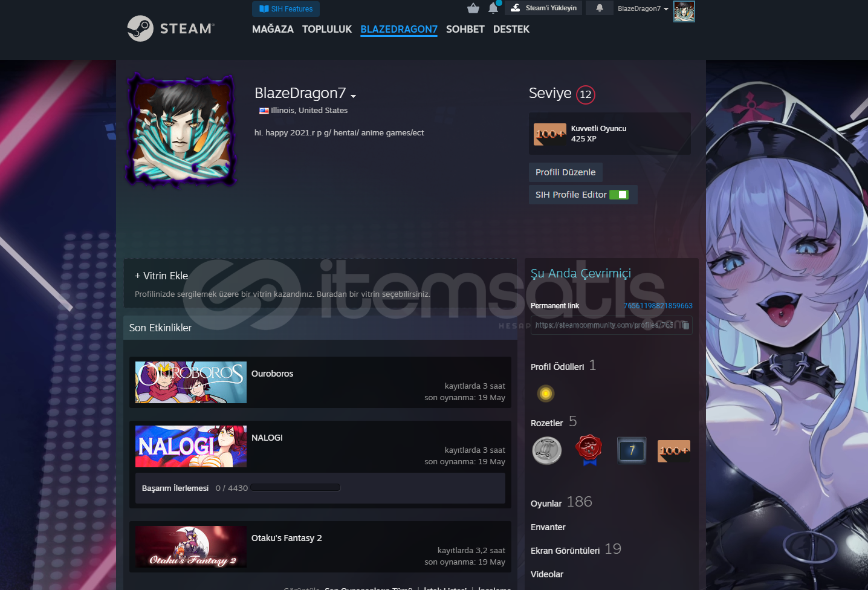Copy the permanent profile link
Viewport: 868px width, 590px height.
coord(685,325)
